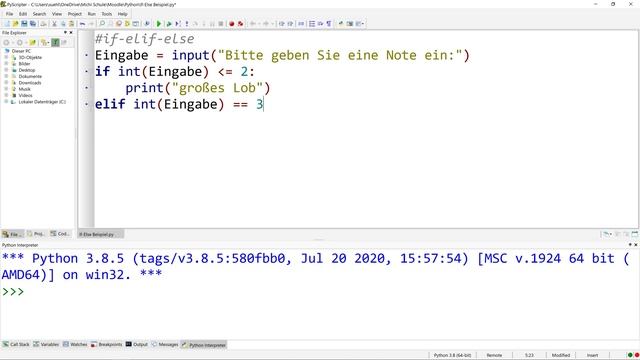Click the Remote engine status bar entry
This screenshot has width=640, height=360.
tap(494, 355)
